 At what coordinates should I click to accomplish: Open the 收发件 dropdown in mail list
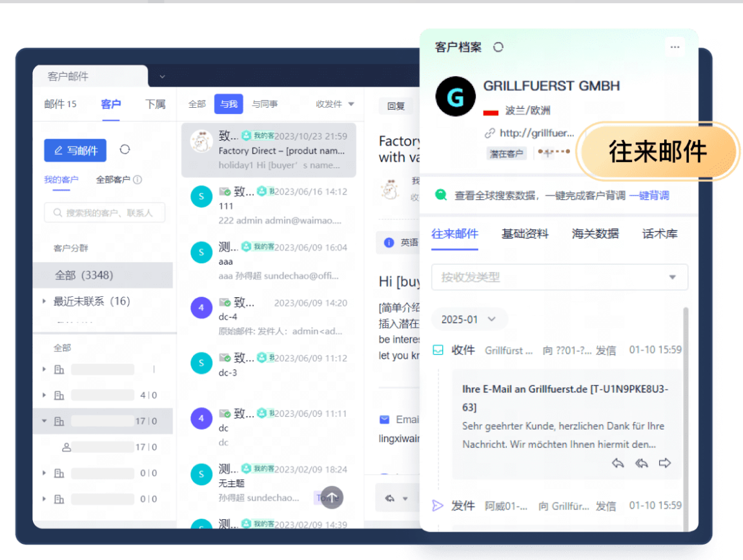pyautogui.click(x=335, y=104)
